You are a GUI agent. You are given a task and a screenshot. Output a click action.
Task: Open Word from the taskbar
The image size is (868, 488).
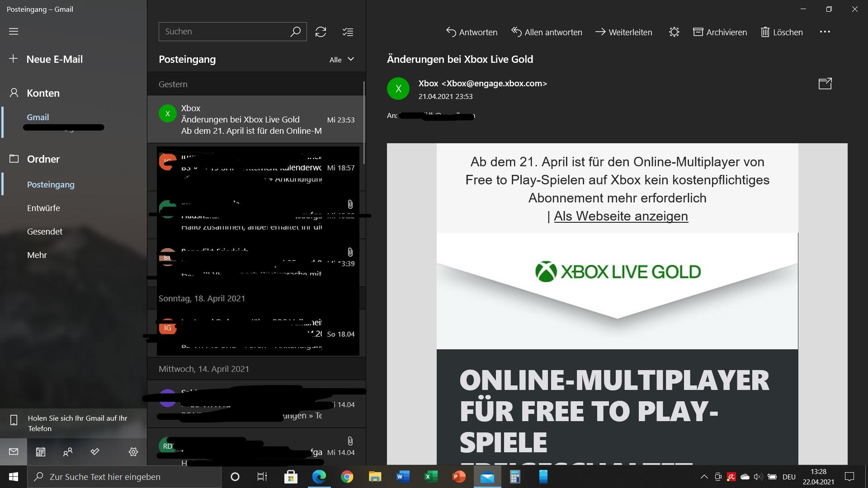pos(403,477)
